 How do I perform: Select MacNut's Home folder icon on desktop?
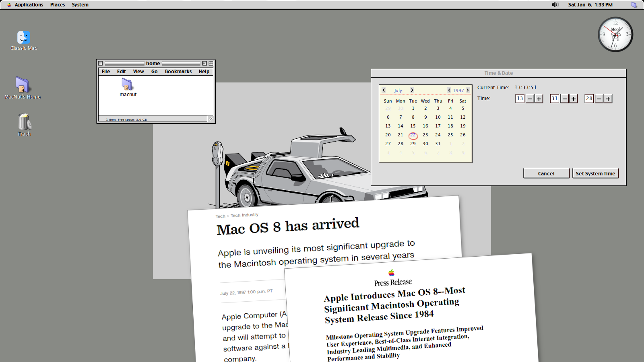(22, 85)
